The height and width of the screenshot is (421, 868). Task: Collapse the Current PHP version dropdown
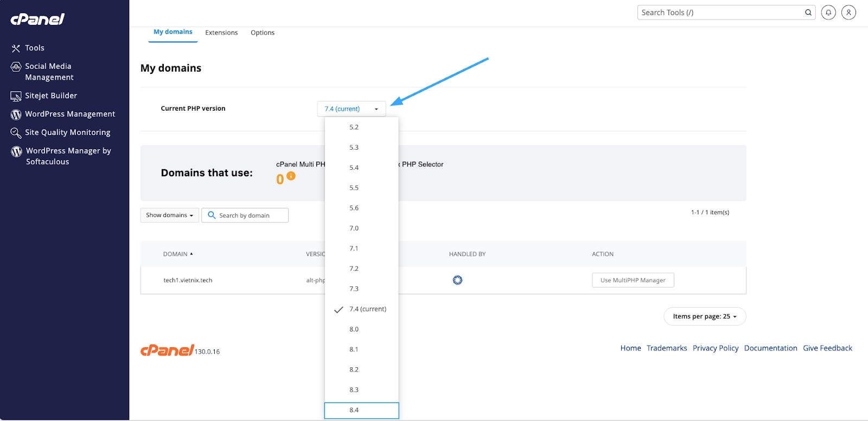pyautogui.click(x=351, y=109)
